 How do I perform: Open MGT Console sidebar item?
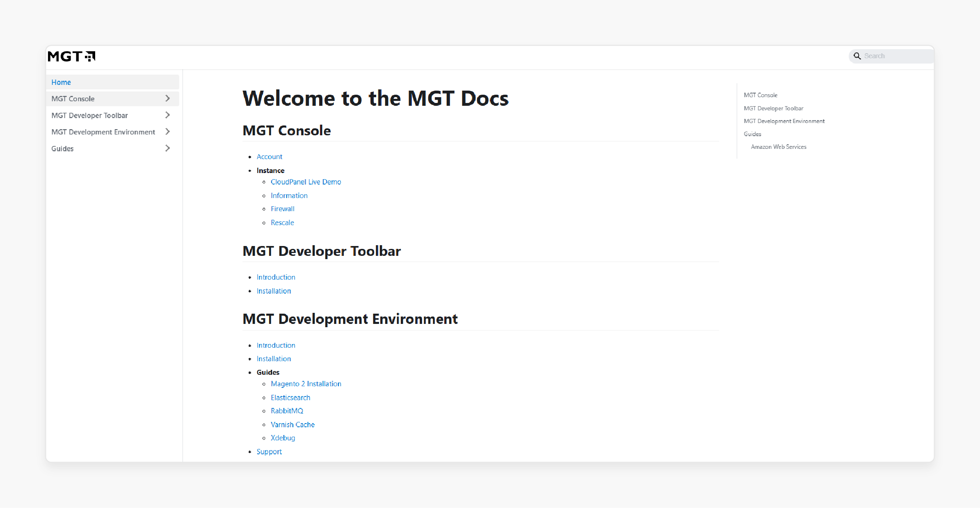click(112, 98)
